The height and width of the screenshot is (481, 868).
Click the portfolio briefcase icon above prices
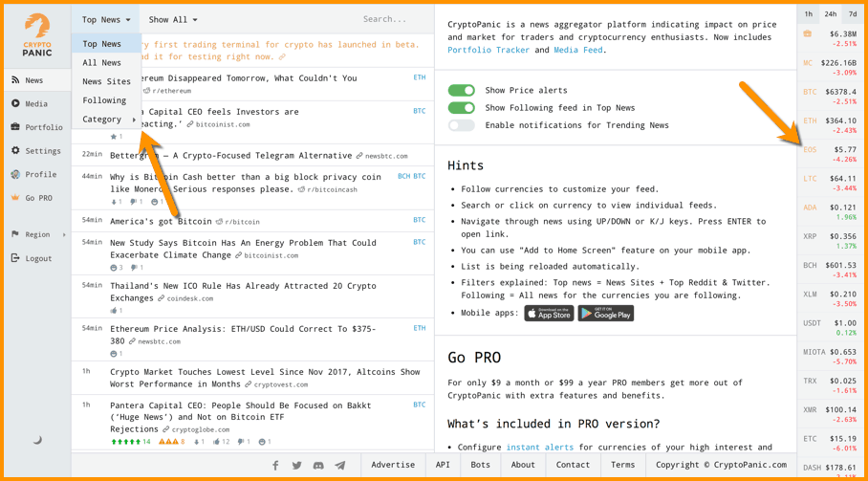(x=808, y=33)
